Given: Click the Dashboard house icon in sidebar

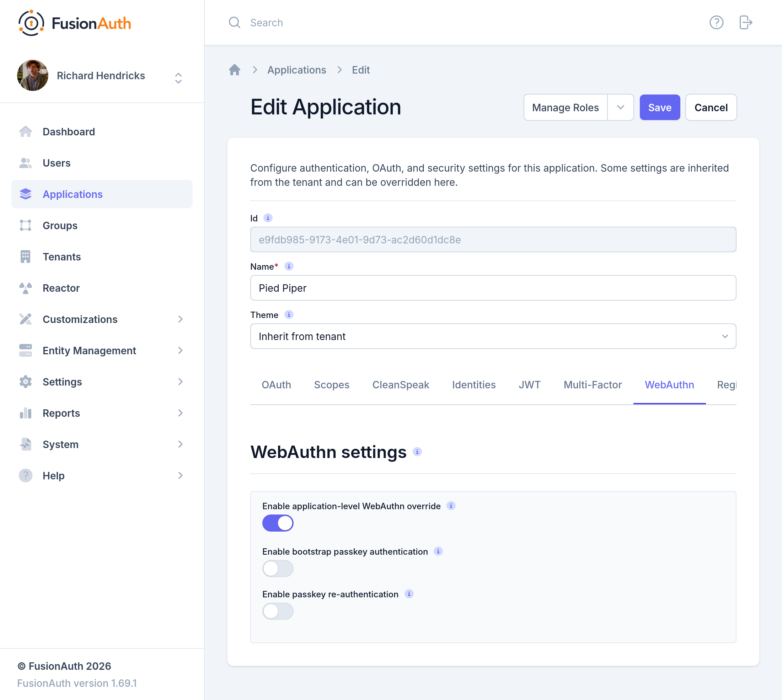Looking at the screenshot, I should tap(25, 131).
